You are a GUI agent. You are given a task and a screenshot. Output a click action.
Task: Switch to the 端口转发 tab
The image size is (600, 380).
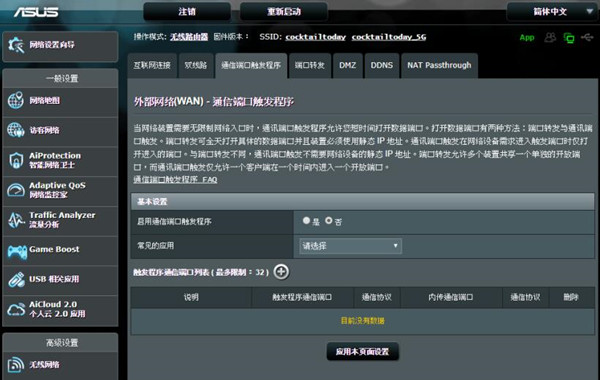click(310, 65)
